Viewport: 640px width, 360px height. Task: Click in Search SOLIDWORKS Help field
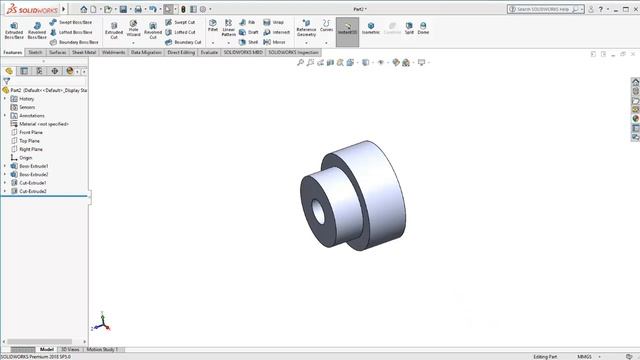542,9
